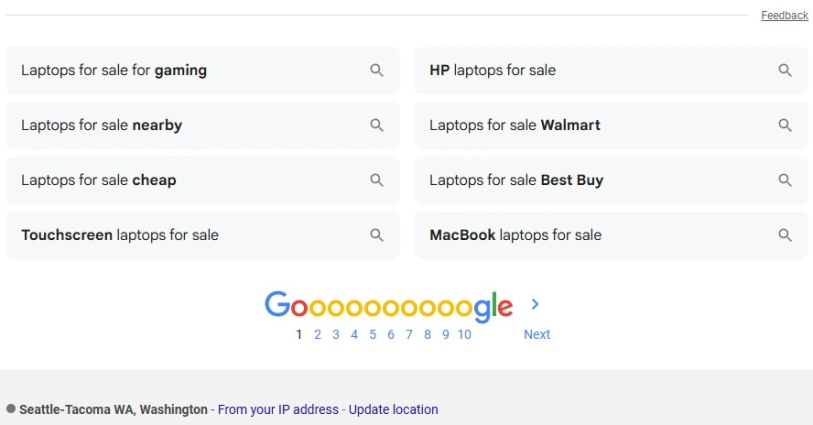Viewport: 813px width, 425px height.
Task: Select "MacBook laptops for sale" suggestion text
Action: pyautogui.click(x=515, y=236)
